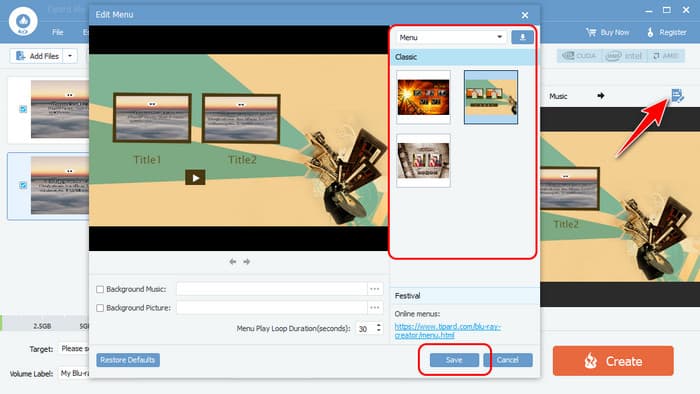
Task: Toggle the Intel acceleration indicator
Action: tap(624, 56)
